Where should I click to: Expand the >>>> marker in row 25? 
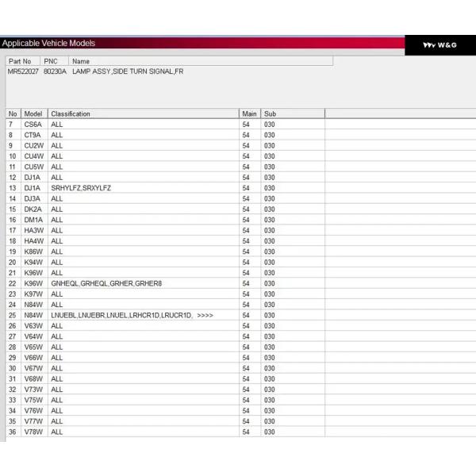click(x=205, y=316)
